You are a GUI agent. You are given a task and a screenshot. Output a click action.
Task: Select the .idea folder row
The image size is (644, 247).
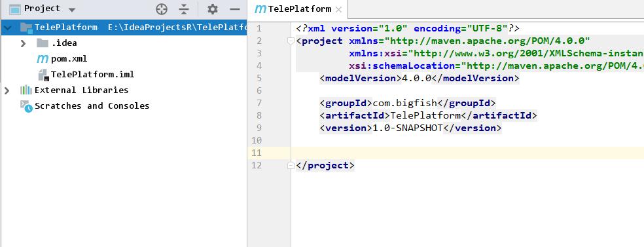tap(123, 43)
